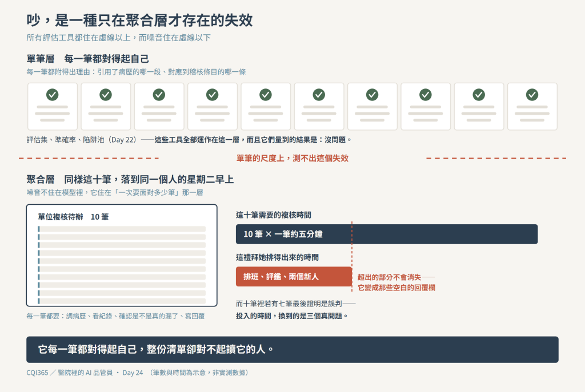Click the main title 吵，是一種只在聚合層才存在的失效
Viewport: 585px width, 392px height.
(139, 20)
